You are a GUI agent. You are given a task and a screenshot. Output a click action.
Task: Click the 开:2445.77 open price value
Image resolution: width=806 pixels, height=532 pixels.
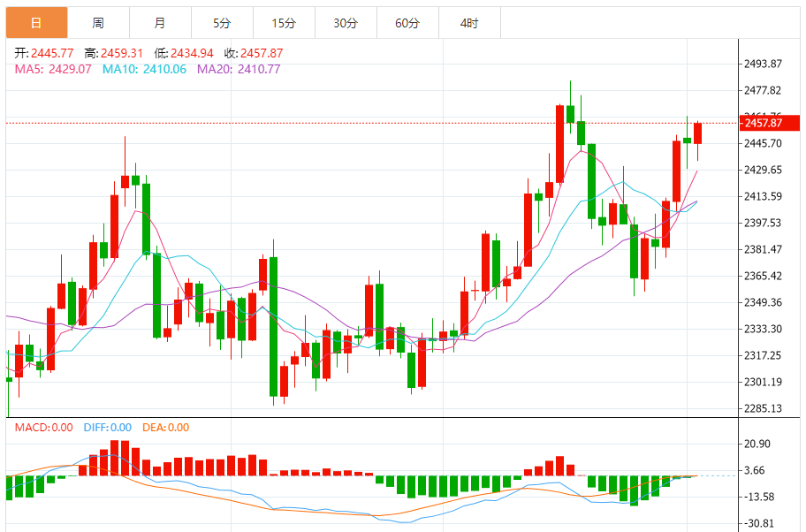click(x=44, y=53)
